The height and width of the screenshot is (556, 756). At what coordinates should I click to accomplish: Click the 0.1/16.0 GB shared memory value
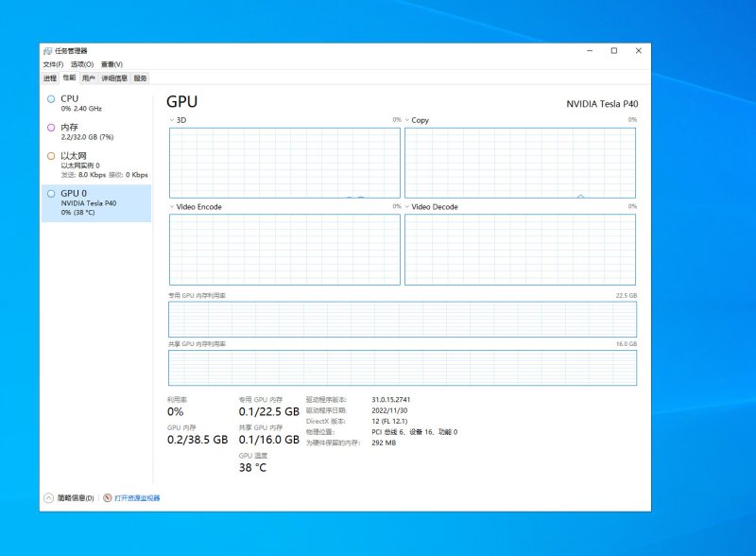point(269,440)
